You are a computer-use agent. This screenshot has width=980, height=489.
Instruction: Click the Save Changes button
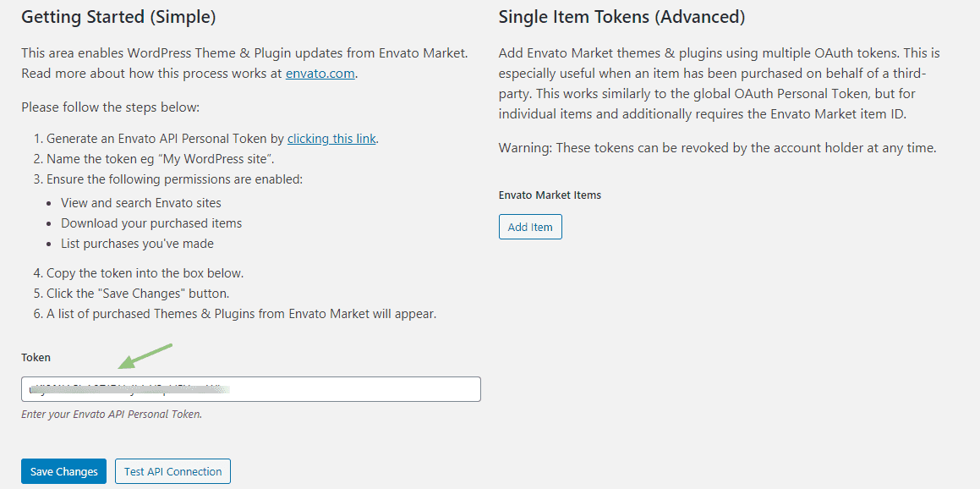click(x=63, y=471)
